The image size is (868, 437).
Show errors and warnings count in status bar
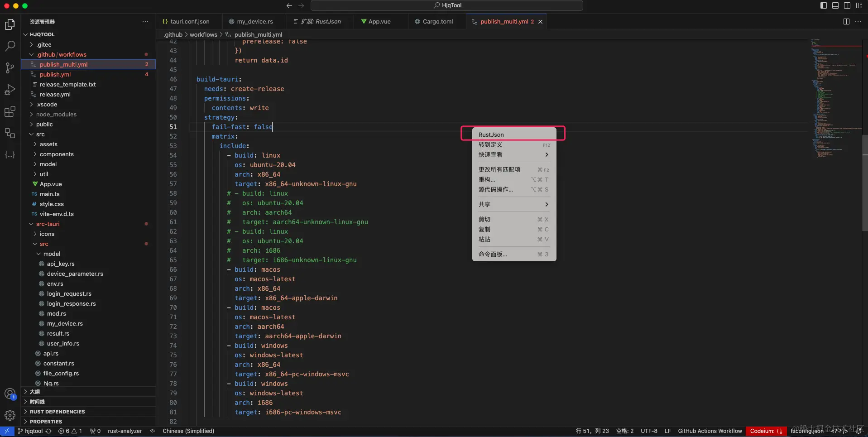pos(70,431)
